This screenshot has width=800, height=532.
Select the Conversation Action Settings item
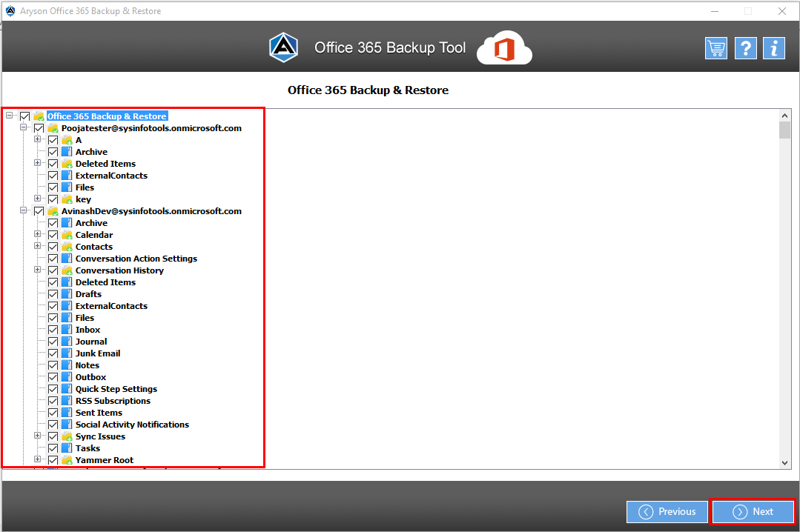pyautogui.click(x=136, y=259)
